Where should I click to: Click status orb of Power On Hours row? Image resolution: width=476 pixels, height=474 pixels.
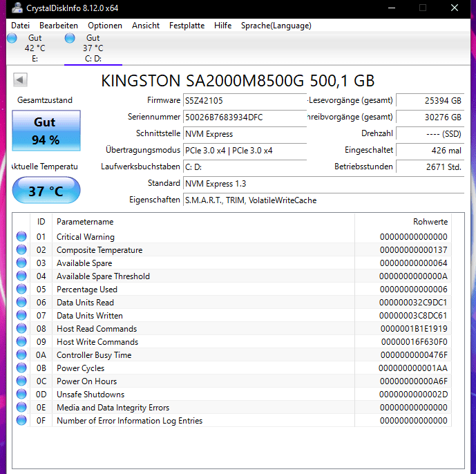point(21,381)
